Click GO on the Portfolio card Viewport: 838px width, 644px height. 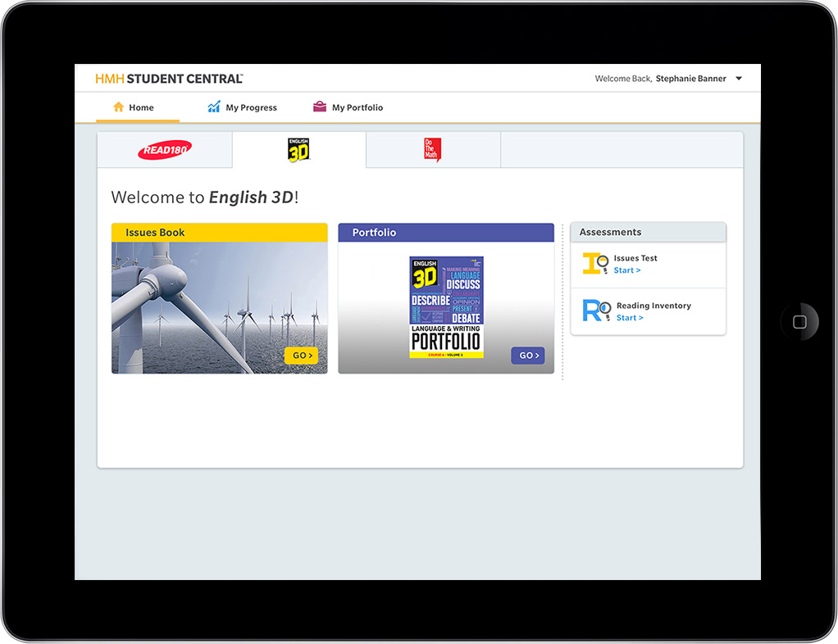[x=528, y=356]
